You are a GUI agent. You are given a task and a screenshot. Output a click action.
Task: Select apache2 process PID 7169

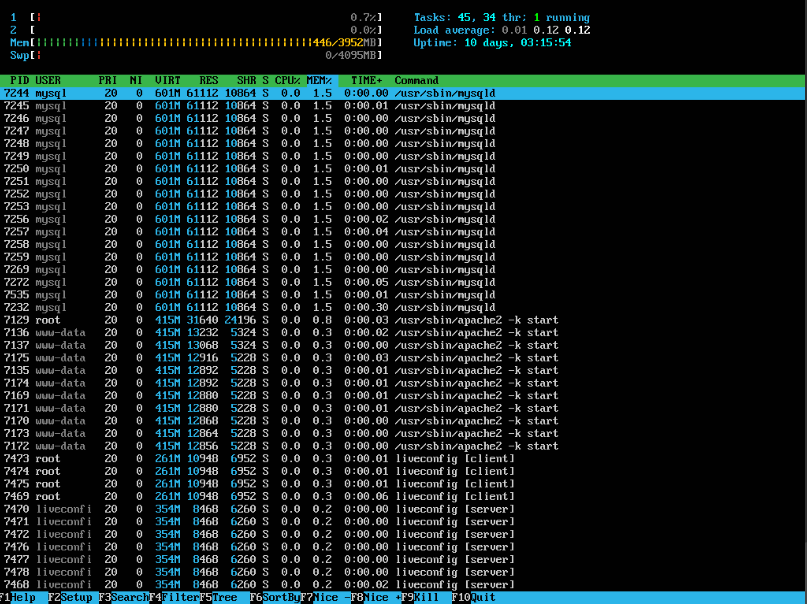pos(404,396)
